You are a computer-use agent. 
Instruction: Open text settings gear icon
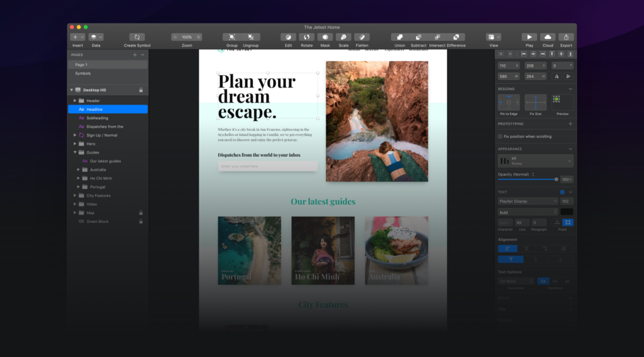tap(562, 192)
